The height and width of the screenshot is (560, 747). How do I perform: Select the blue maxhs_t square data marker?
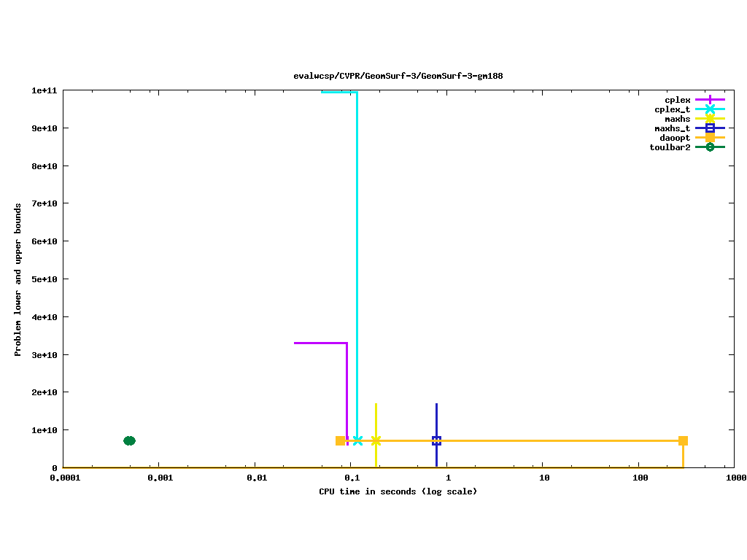click(x=436, y=440)
